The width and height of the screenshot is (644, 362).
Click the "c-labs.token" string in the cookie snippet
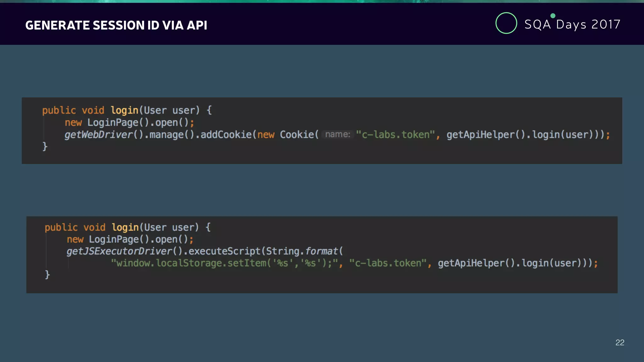click(395, 134)
